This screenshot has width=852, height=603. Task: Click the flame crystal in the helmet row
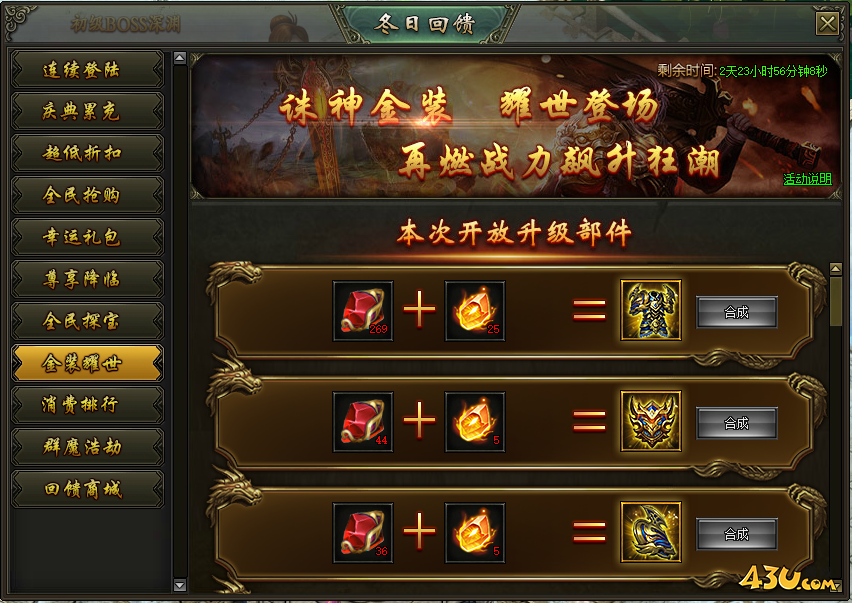point(475,422)
